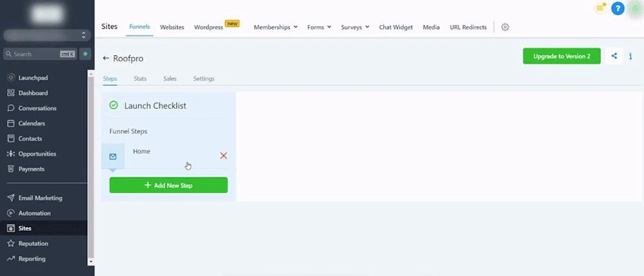Open the Reputation star icon
The height and width of the screenshot is (276, 644).
11,244
